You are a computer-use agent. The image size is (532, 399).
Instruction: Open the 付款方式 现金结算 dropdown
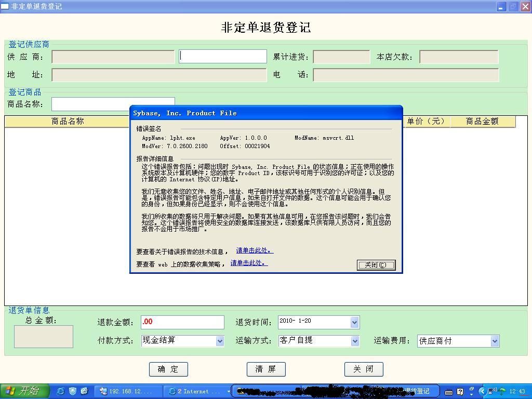tap(220, 341)
